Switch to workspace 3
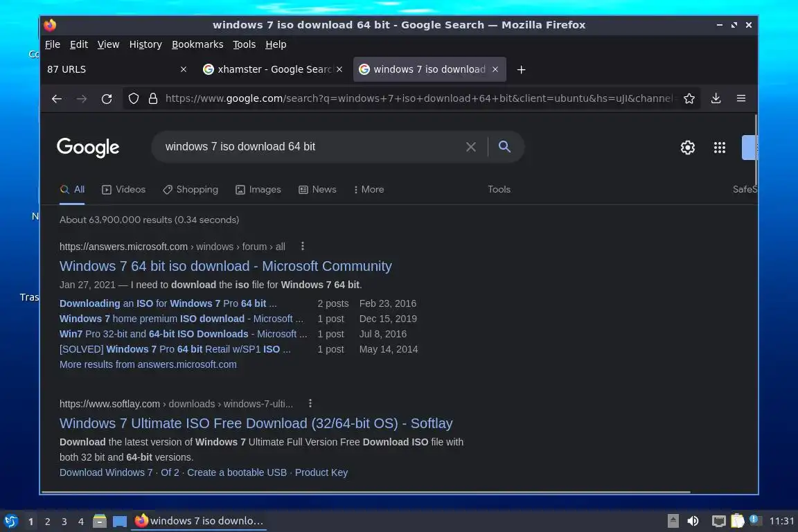The width and height of the screenshot is (798, 532). pyautogui.click(x=64, y=522)
